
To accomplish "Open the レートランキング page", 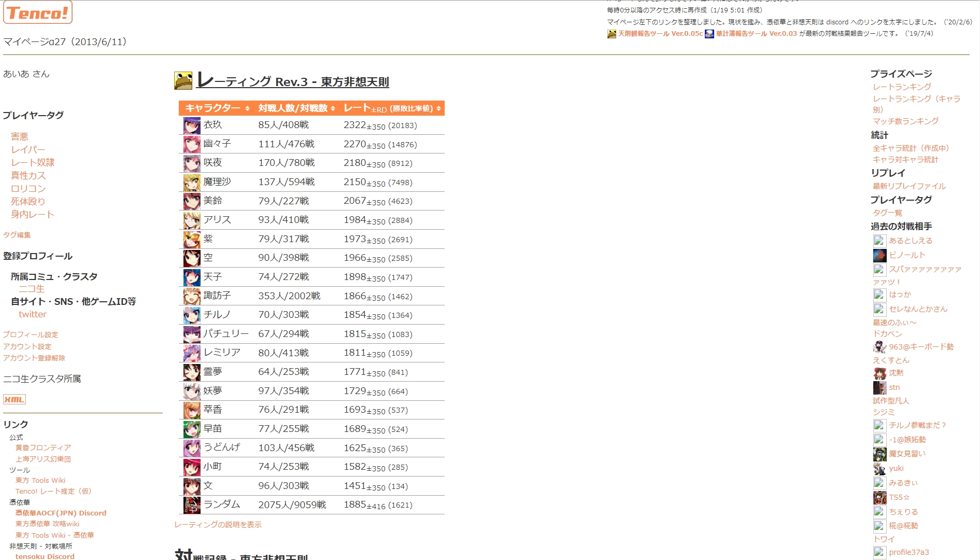I will (x=902, y=87).
